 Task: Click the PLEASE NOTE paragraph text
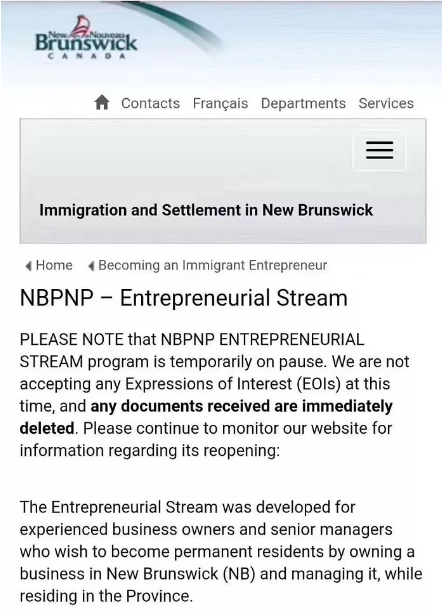pyautogui.click(x=215, y=395)
